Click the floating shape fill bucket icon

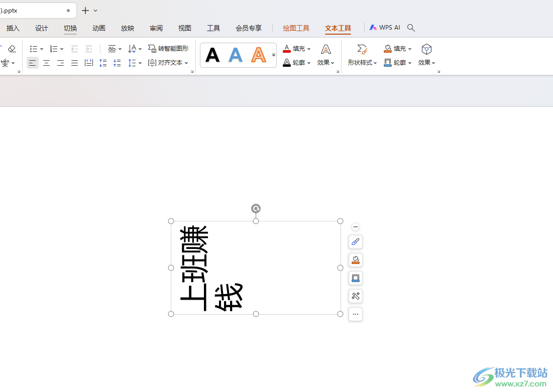356,260
